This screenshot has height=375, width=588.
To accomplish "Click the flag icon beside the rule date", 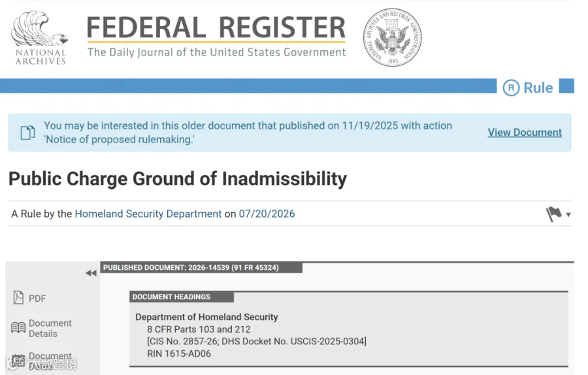I will 553,214.
